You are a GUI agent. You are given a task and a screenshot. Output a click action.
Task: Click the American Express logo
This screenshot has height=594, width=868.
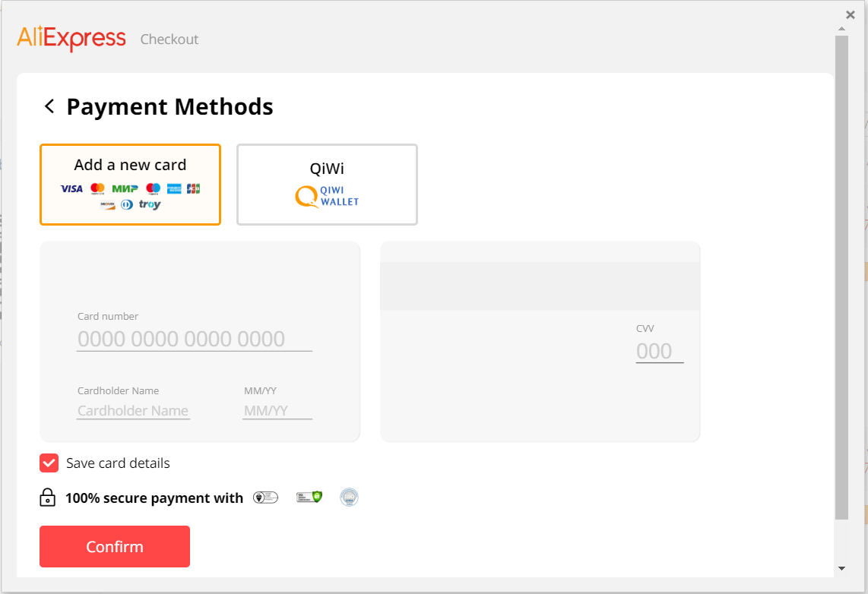point(174,189)
